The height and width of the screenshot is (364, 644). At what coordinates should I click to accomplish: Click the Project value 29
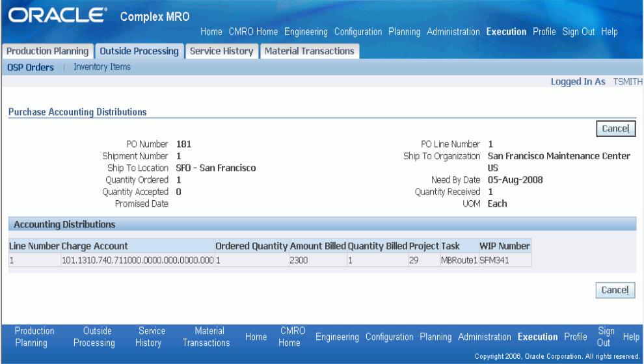click(x=414, y=260)
